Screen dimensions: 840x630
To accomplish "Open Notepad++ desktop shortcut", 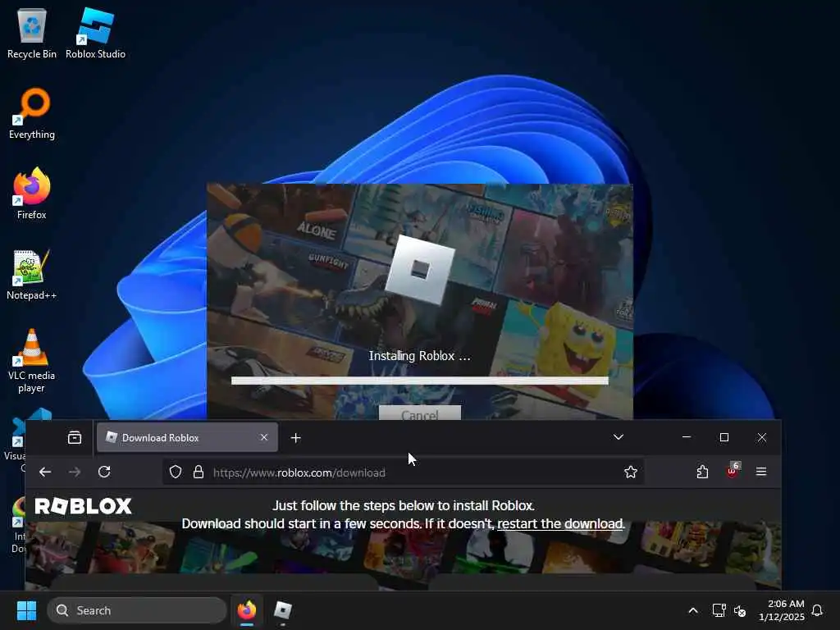I will pos(32,274).
